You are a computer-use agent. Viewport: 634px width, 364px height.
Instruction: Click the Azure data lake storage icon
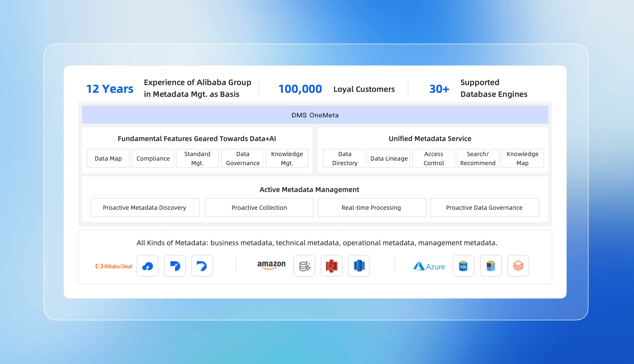click(x=491, y=266)
